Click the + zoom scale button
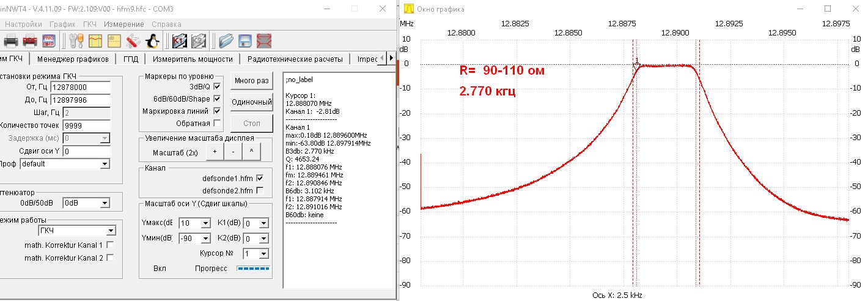This screenshot has width=868, height=301. 214,151
